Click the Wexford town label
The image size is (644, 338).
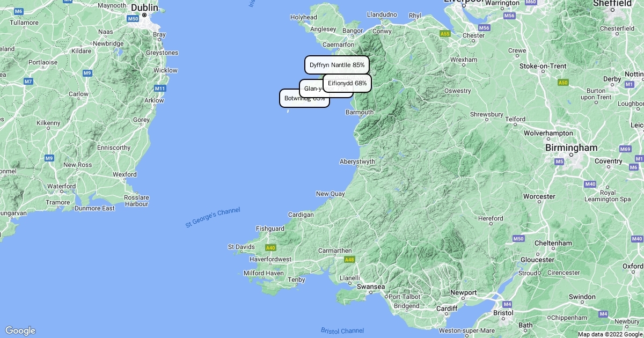(125, 174)
